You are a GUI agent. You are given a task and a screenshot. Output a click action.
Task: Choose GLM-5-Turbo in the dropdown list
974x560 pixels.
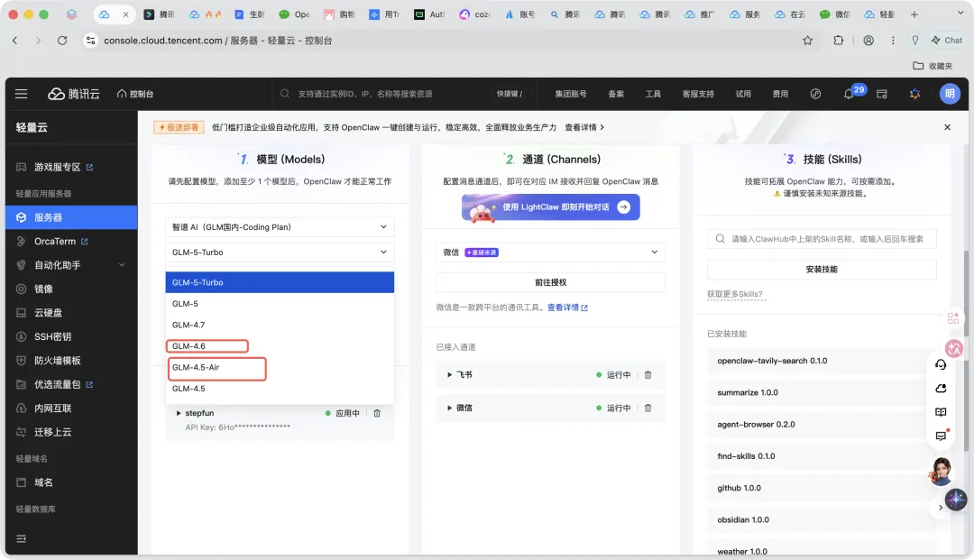[x=280, y=282]
